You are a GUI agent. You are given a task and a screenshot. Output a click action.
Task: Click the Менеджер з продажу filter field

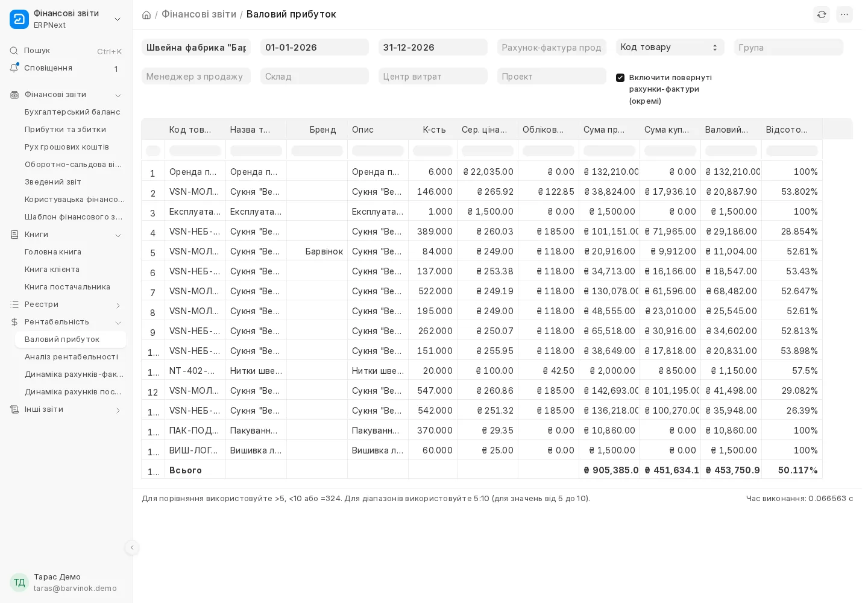tap(196, 76)
